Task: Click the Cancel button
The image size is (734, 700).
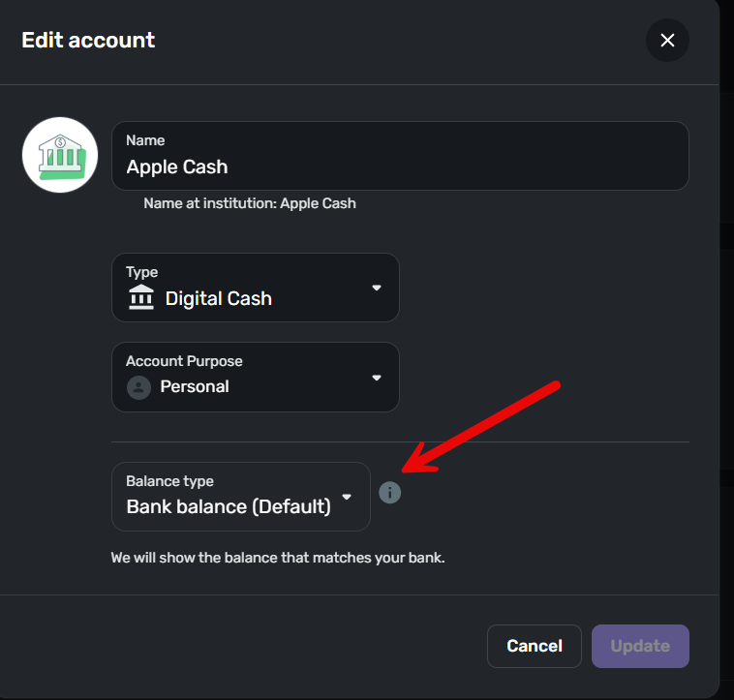Action: pos(535,646)
